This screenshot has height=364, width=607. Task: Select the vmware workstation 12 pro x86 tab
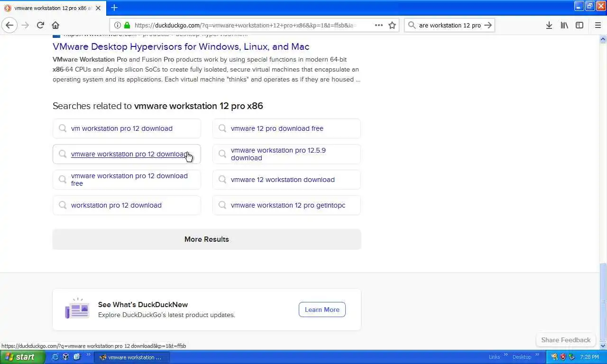[53, 8]
